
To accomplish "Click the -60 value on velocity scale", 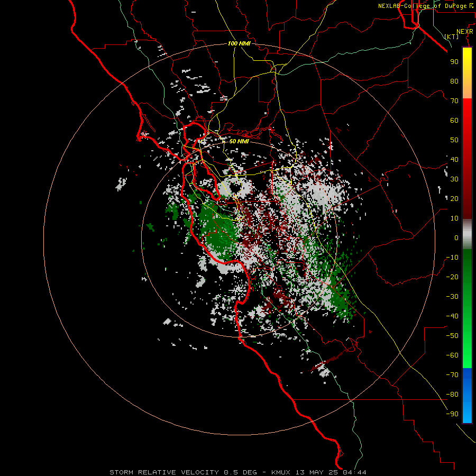I will [452, 355].
